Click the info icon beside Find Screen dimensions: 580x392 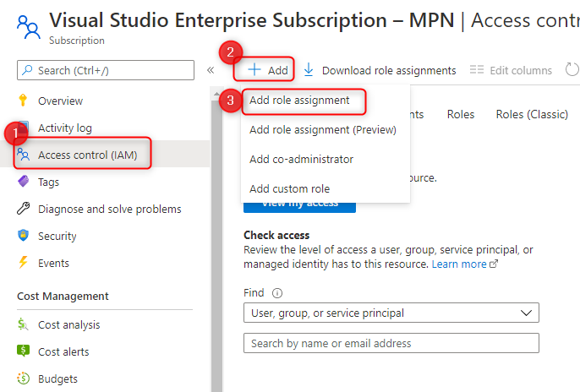click(277, 293)
